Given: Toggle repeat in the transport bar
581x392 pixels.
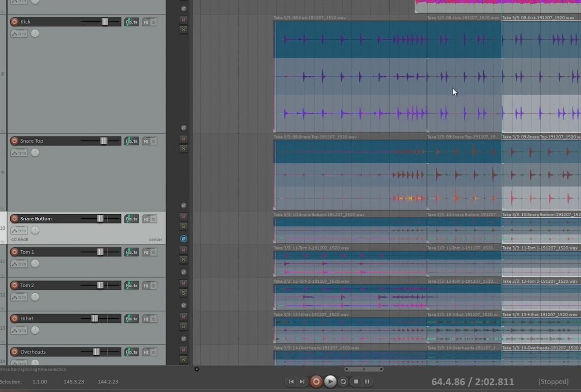Looking at the screenshot, I should 343,381.
